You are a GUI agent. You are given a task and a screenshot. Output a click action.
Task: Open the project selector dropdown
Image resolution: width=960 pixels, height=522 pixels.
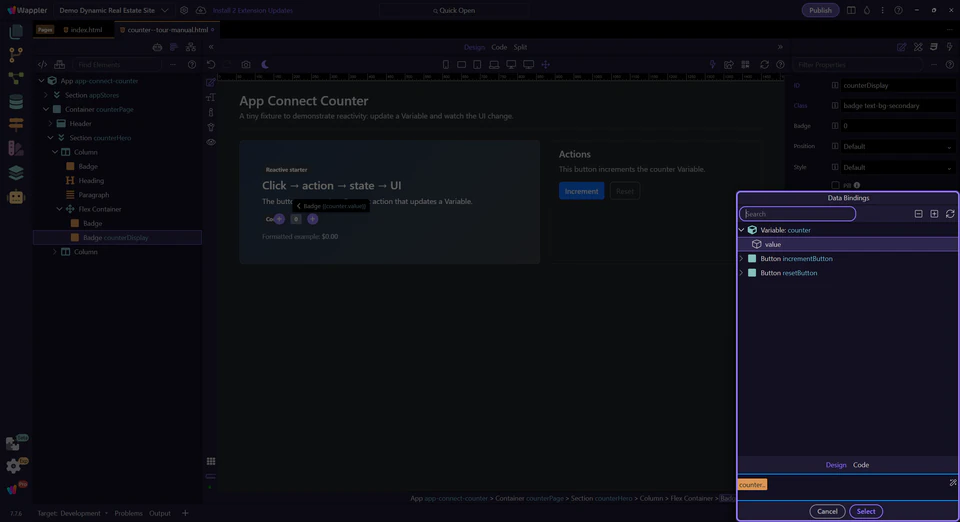click(113, 10)
